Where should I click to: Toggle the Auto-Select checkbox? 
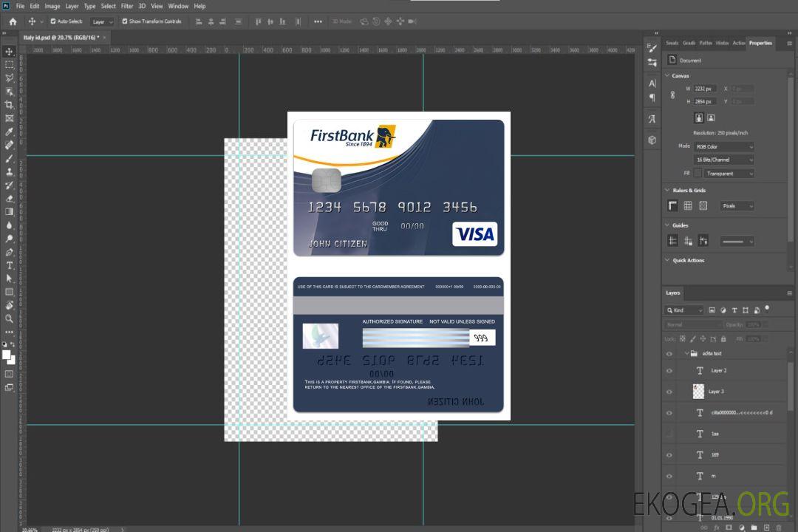pos(53,21)
